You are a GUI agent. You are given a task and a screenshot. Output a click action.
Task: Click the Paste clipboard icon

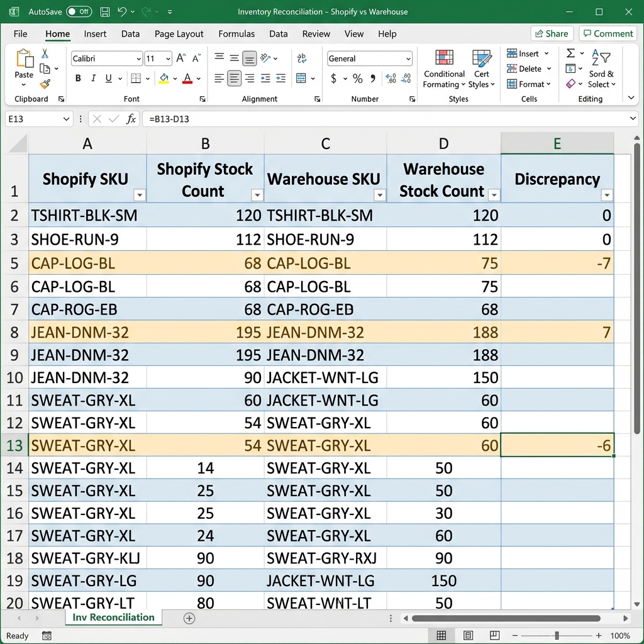coord(25,58)
